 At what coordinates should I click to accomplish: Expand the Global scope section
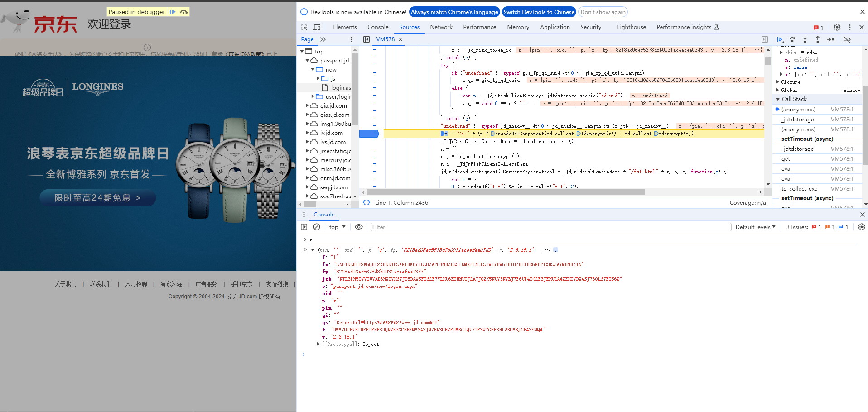778,90
